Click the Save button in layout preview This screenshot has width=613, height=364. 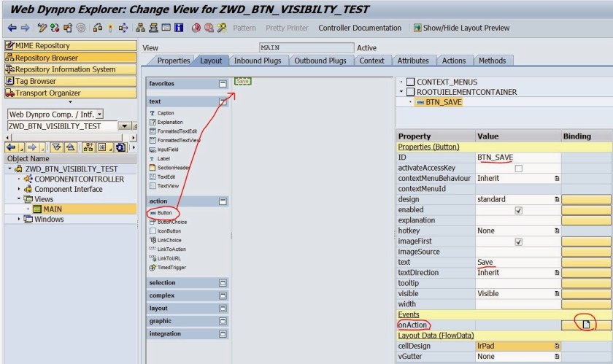click(243, 81)
